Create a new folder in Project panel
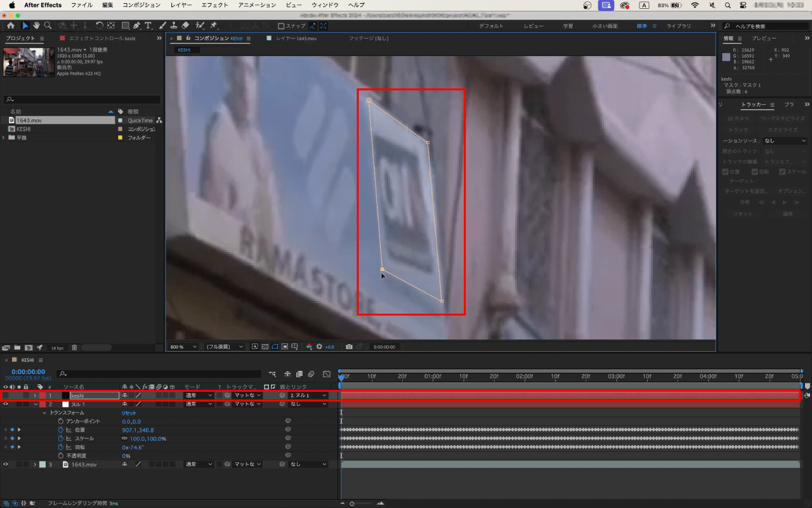 tap(17, 347)
